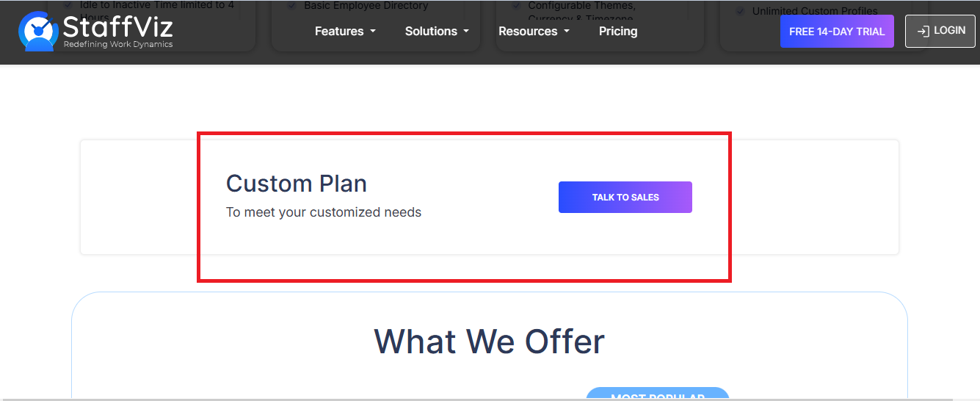The height and width of the screenshot is (401, 980).
Task: Click the TALK TO SALES button
Action: pos(625,197)
